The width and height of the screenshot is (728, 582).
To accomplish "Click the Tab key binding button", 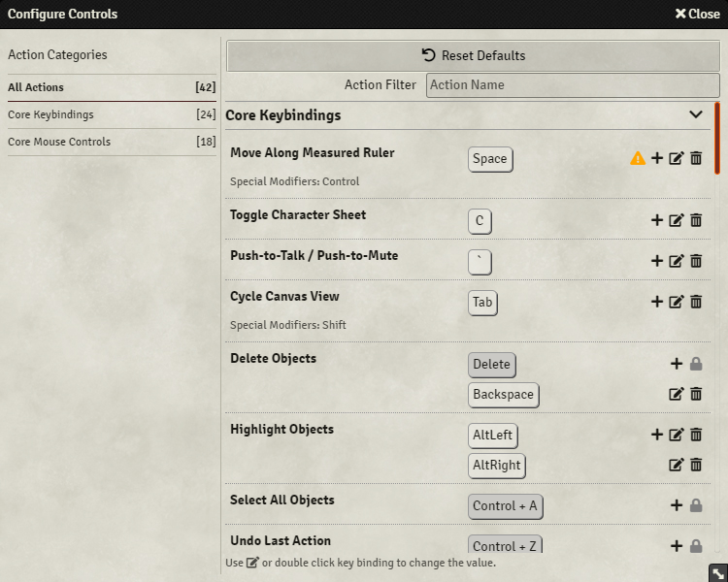I will (482, 303).
